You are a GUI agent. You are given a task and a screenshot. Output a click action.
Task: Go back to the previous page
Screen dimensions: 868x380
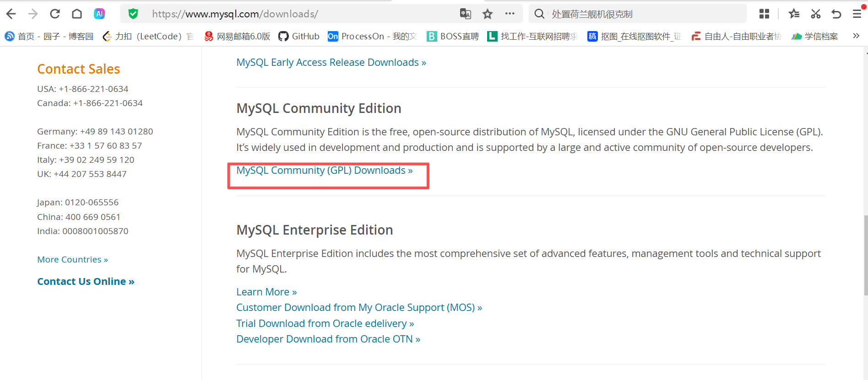[x=11, y=14]
